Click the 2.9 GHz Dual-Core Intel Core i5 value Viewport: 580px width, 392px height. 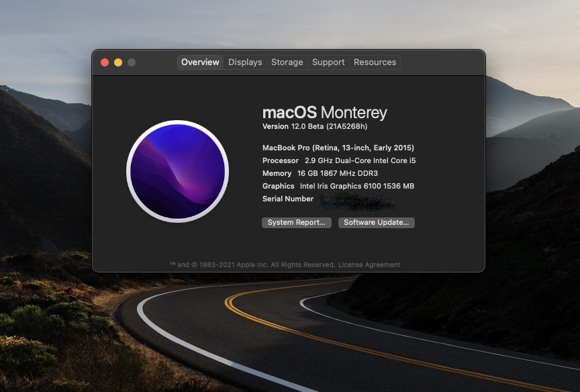[360, 160]
